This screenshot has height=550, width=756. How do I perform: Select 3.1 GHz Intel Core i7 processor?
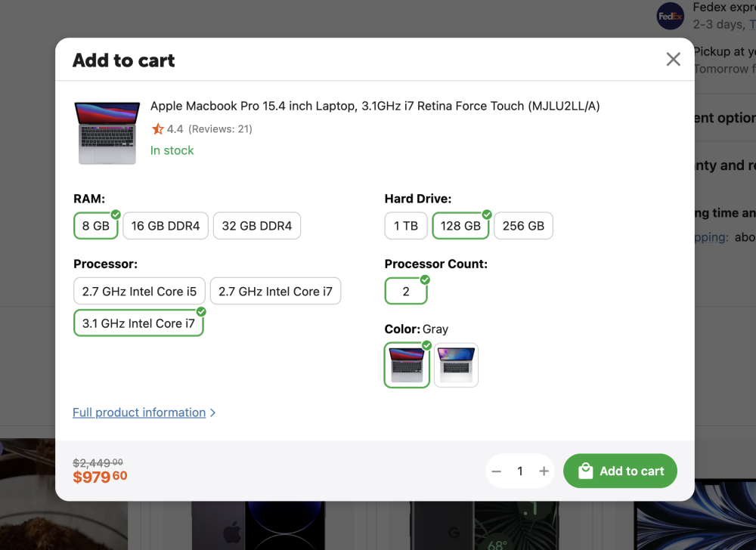[x=138, y=323]
